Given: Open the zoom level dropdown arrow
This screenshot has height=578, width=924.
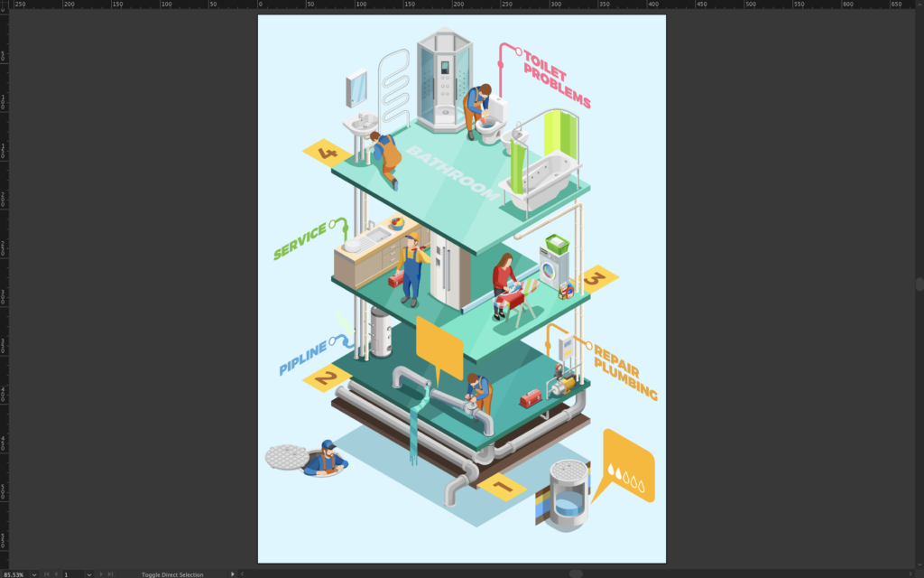Looking at the screenshot, I should 34,573.
